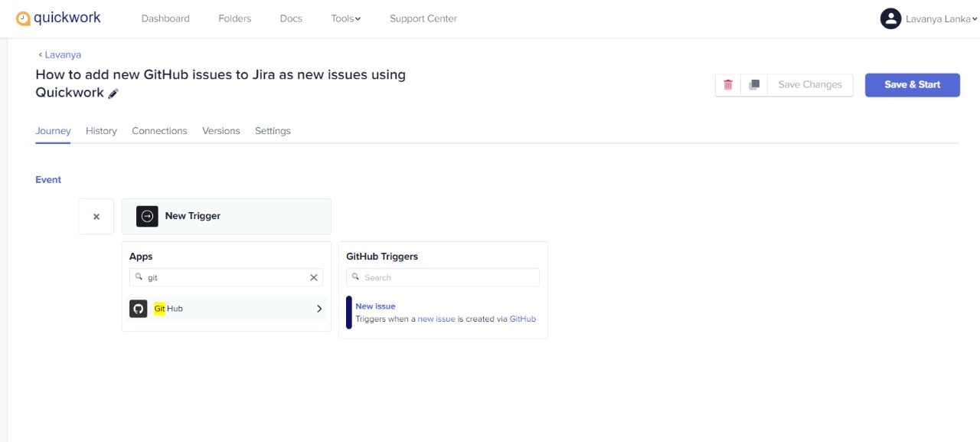Switch to the History tab
Image resolution: width=980 pixels, height=442 pixels.
click(101, 131)
